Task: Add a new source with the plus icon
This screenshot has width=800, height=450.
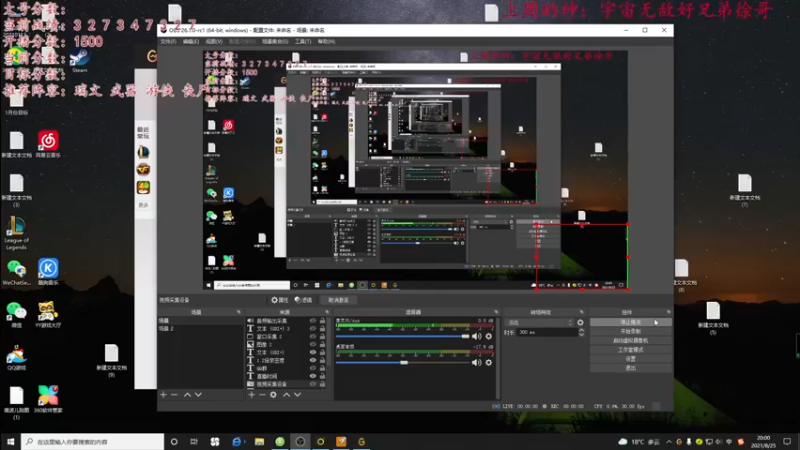Action: 252,394
